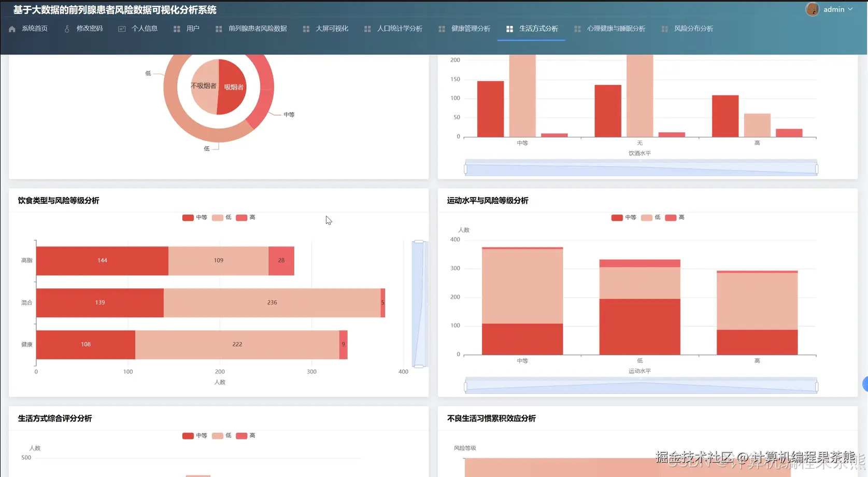Image resolution: width=868 pixels, height=477 pixels.
Task: Click the 健康 bar segment labeled 222
Action: (x=237, y=345)
